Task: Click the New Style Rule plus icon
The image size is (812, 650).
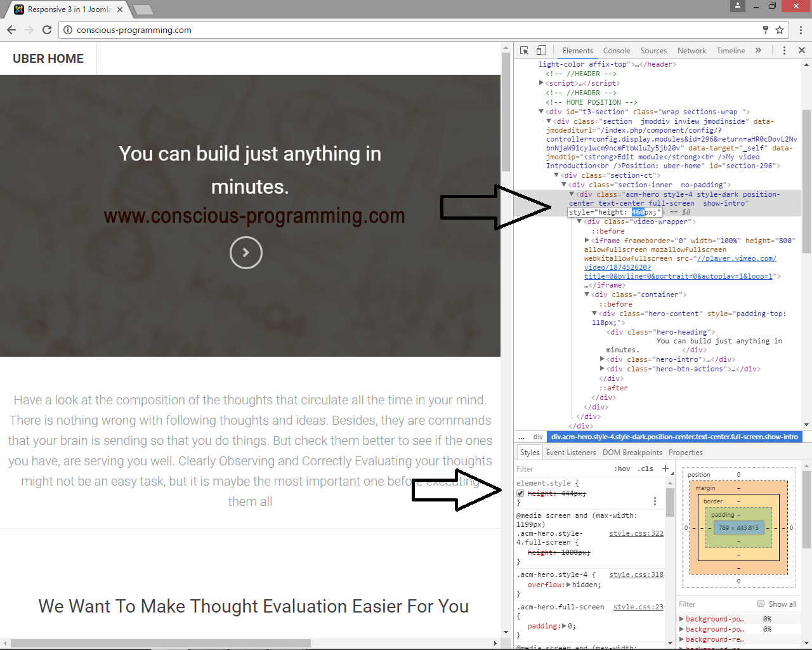Action: pos(665,468)
